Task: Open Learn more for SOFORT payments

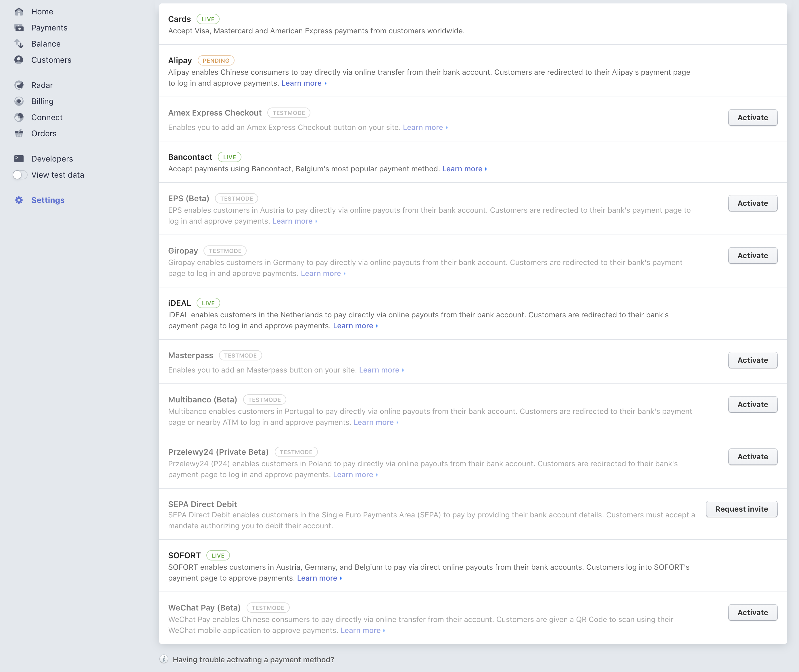Action: tap(317, 578)
